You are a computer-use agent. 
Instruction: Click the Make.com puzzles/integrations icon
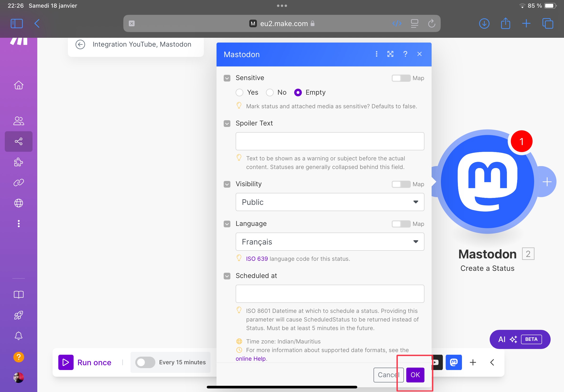18,162
